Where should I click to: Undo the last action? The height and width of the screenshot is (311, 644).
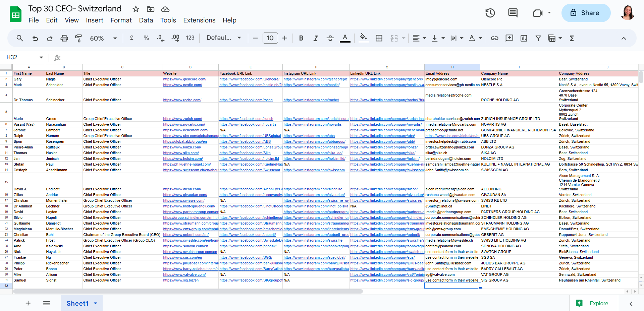click(x=35, y=38)
